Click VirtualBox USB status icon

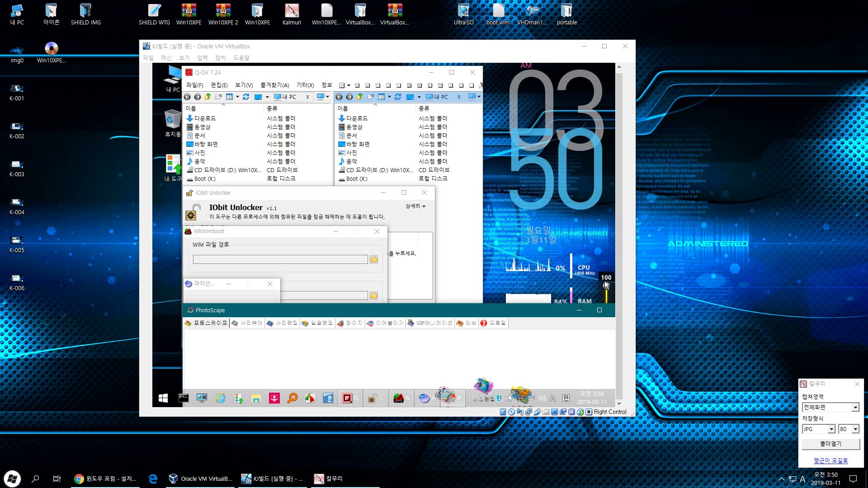(537, 412)
